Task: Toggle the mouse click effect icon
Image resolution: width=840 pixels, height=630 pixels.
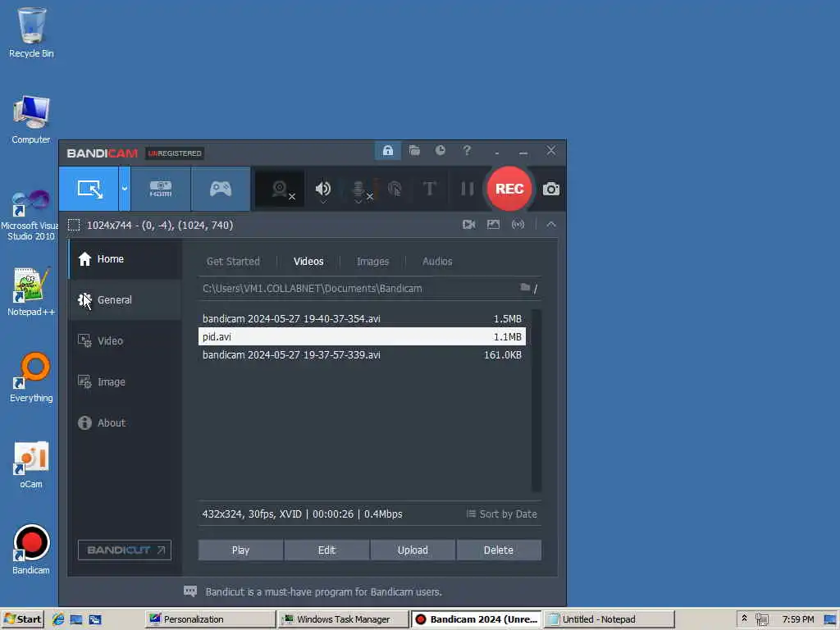Action: coord(395,189)
